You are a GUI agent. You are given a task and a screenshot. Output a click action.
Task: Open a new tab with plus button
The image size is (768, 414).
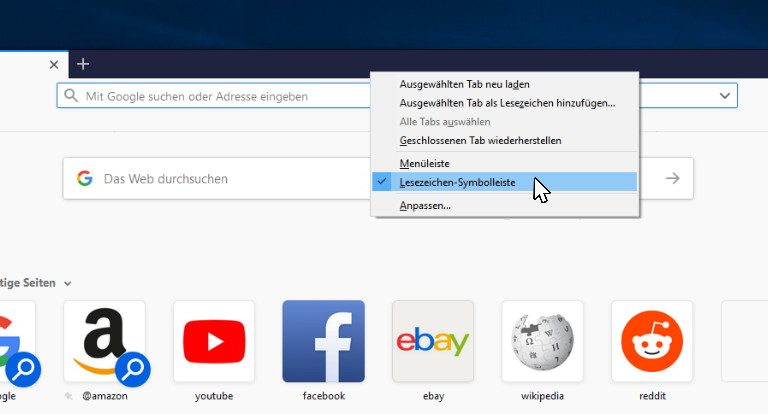83,64
